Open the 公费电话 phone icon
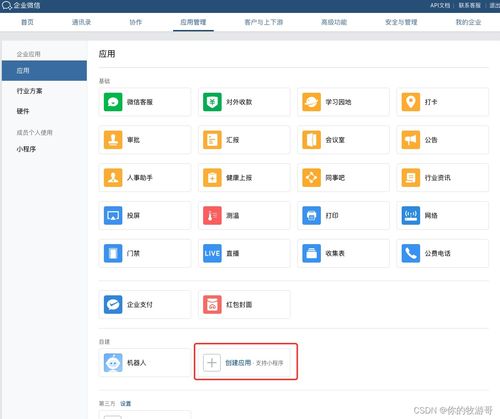This screenshot has width=500, height=419. [411, 253]
